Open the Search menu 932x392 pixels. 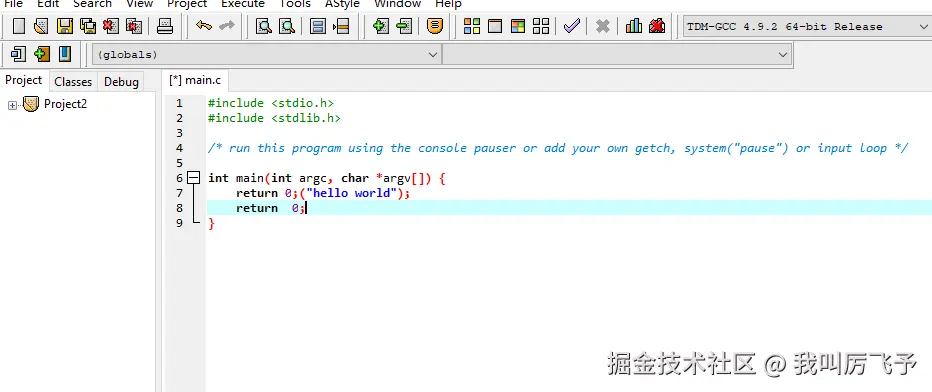pyautogui.click(x=92, y=4)
